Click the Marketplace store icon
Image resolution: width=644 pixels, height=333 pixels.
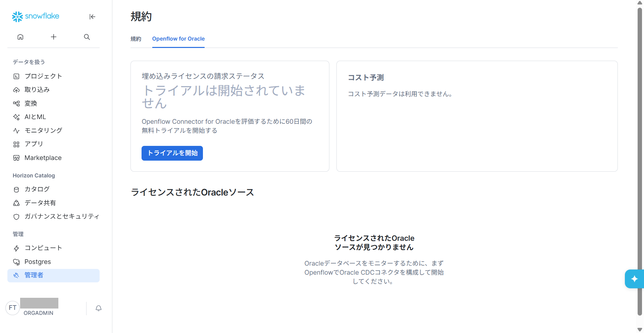tap(16, 158)
